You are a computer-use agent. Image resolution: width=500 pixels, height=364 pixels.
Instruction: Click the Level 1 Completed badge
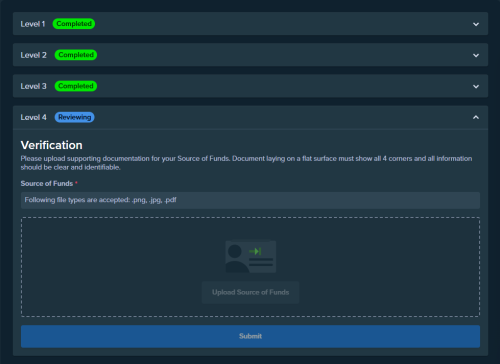(x=74, y=24)
